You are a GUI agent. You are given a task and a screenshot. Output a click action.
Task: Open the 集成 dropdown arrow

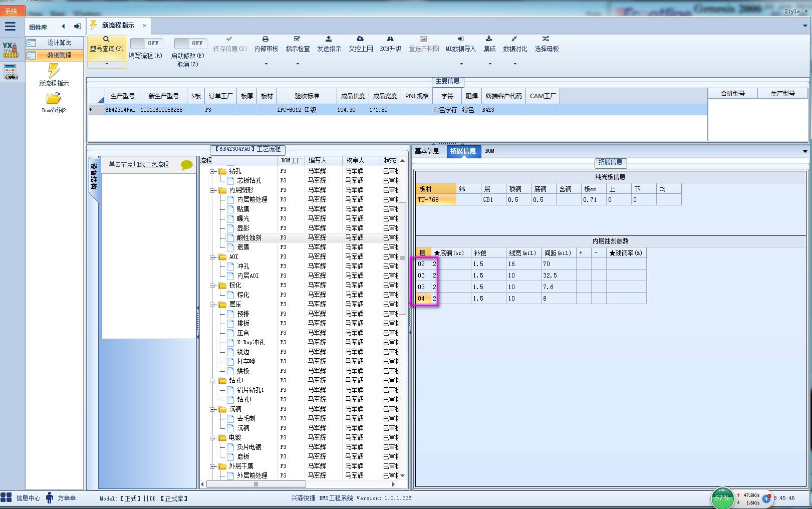pos(490,64)
